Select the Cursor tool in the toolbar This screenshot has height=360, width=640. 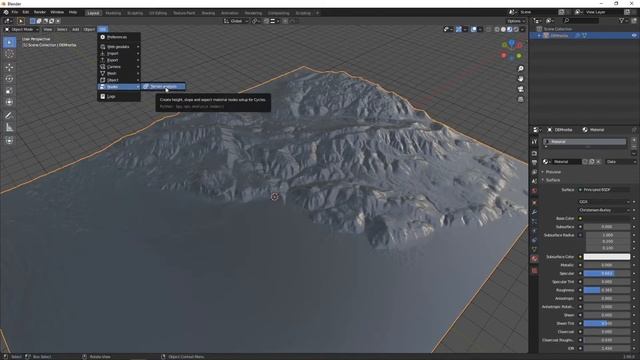click(9, 54)
